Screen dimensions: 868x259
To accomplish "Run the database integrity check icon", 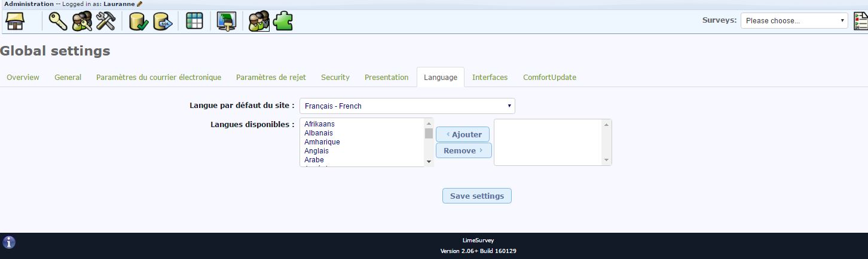I will click(138, 21).
